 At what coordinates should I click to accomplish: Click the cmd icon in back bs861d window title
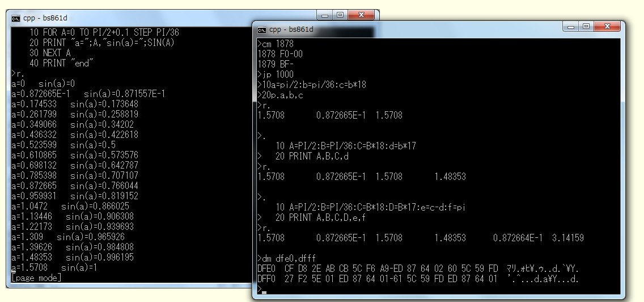click(x=16, y=18)
